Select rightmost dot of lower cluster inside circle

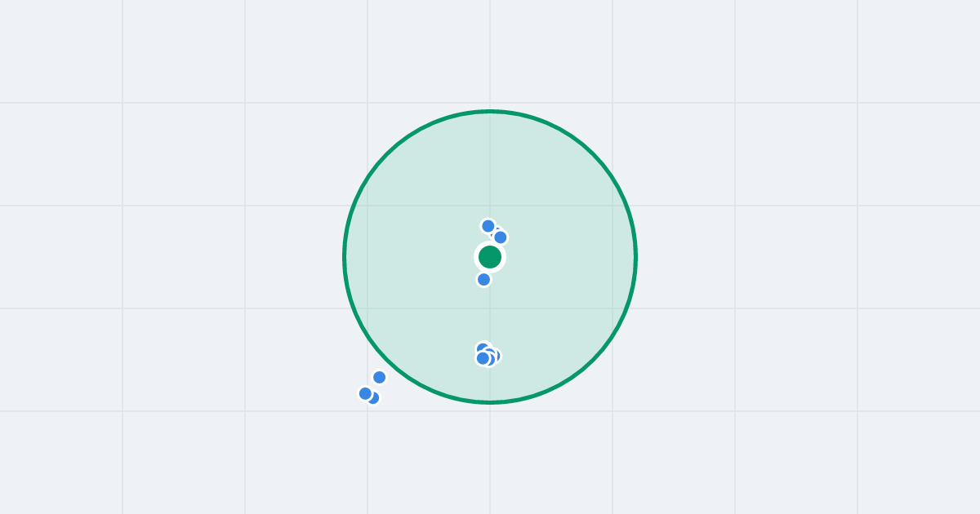pos(495,356)
